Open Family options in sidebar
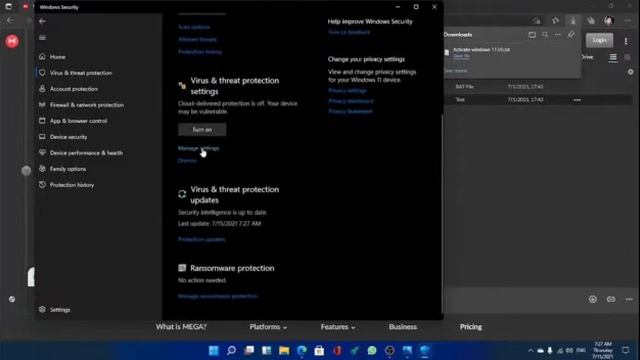This screenshot has width=640, height=360. click(x=68, y=169)
